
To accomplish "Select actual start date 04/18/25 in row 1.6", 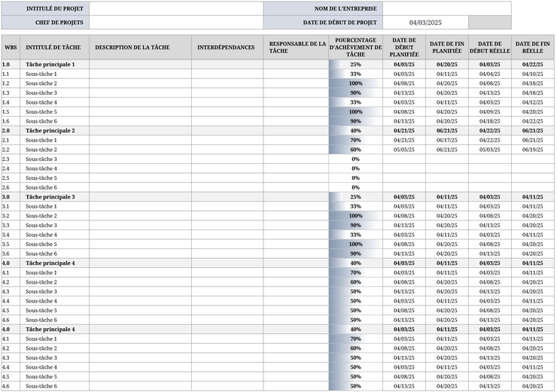I will click(490, 121).
